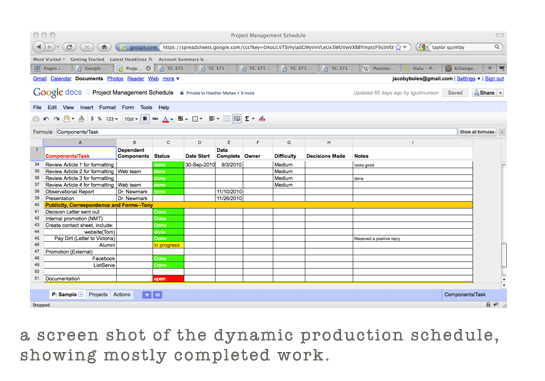Open the P: Sample sheet tab menu
Image resolution: width=545 pixels, height=381 pixels.
click(x=81, y=294)
